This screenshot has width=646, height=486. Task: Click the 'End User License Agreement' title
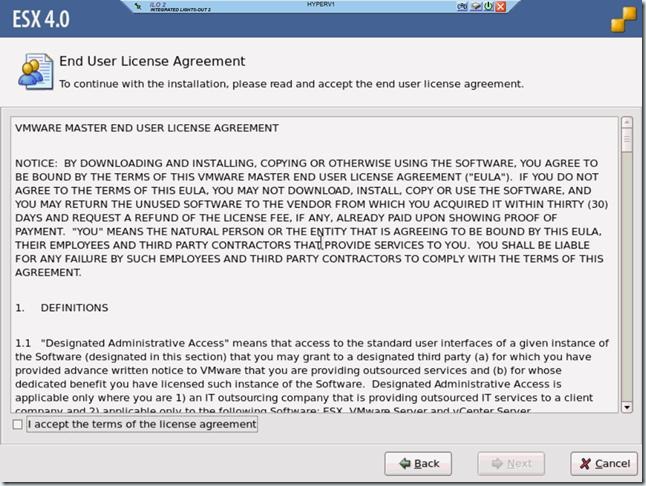pos(152,61)
